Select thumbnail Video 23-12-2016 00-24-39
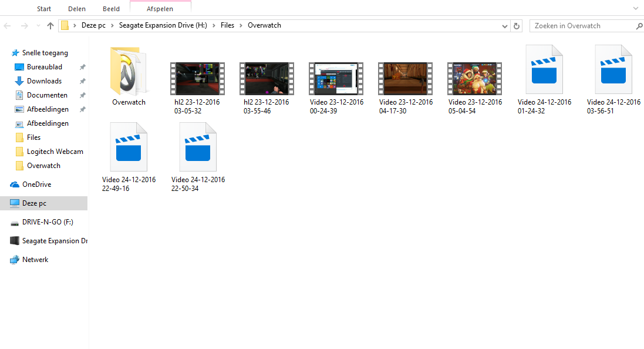This screenshot has height=349, width=644. tap(336, 79)
